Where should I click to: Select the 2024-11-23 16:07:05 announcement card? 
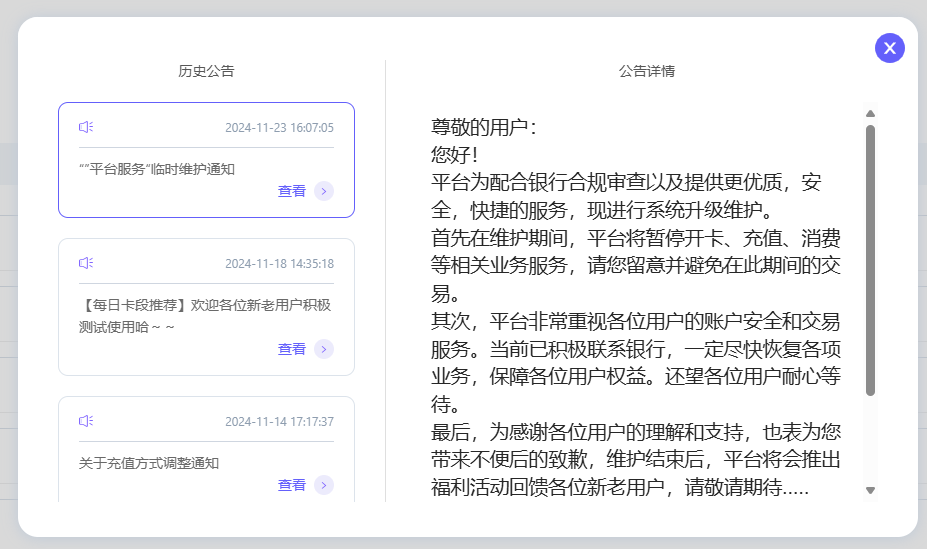pos(206,160)
